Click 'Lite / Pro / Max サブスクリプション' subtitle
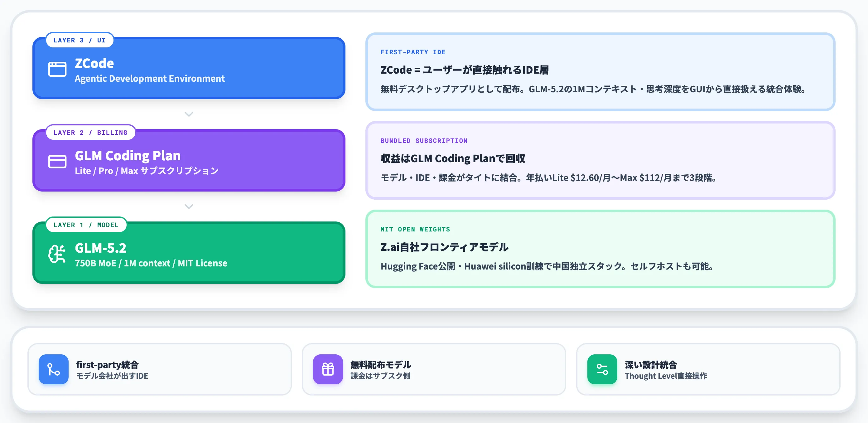This screenshot has height=423, width=868. pos(147,171)
